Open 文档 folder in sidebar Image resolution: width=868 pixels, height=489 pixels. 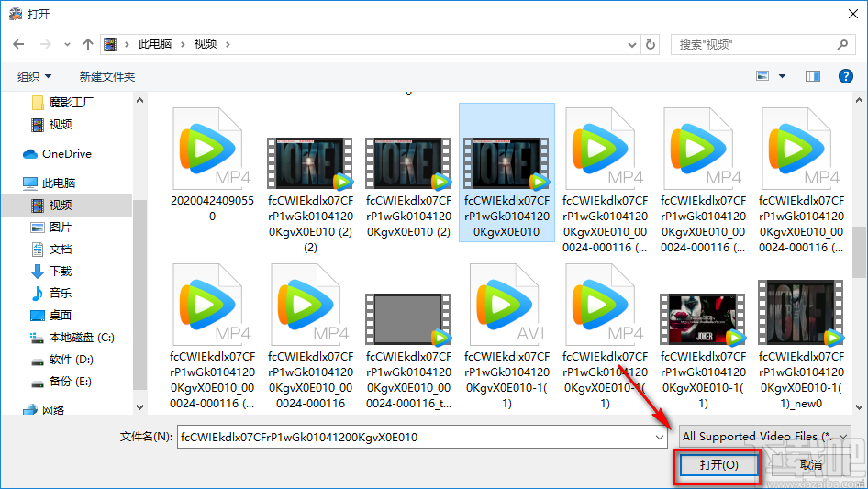[x=51, y=250]
